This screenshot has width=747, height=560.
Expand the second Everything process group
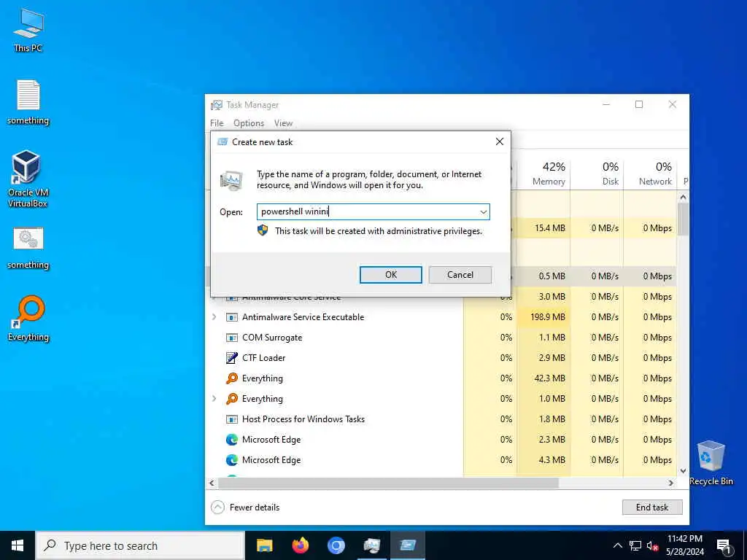click(x=214, y=399)
